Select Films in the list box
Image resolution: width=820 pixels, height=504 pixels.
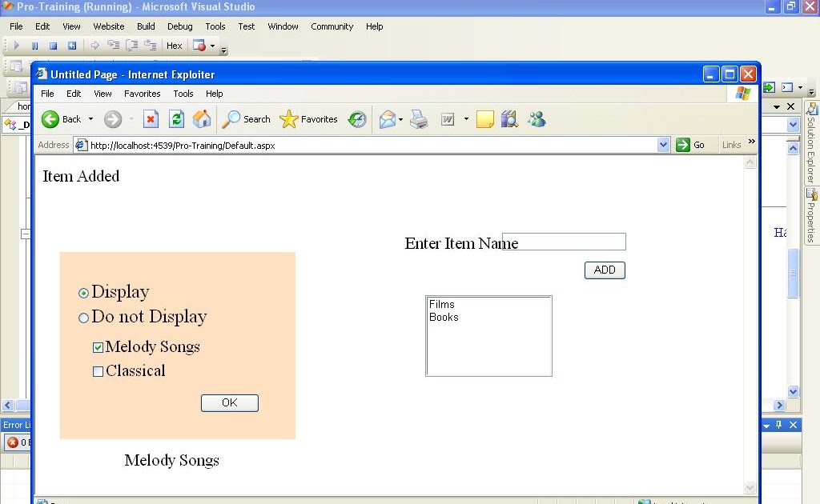click(x=442, y=304)
